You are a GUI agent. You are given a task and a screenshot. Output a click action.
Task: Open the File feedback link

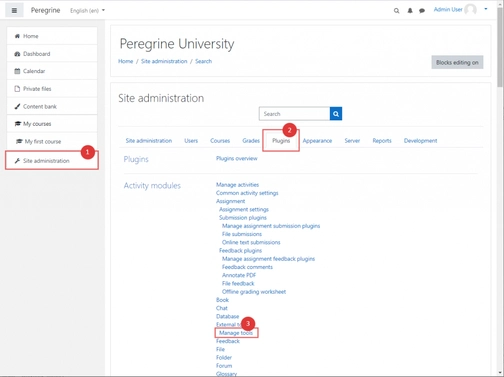point(238,283)
